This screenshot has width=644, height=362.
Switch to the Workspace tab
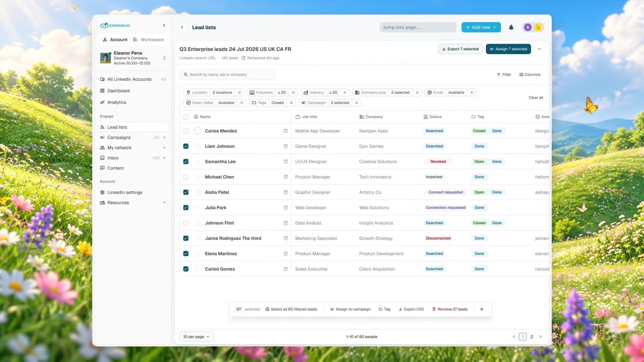click(148, 40)
